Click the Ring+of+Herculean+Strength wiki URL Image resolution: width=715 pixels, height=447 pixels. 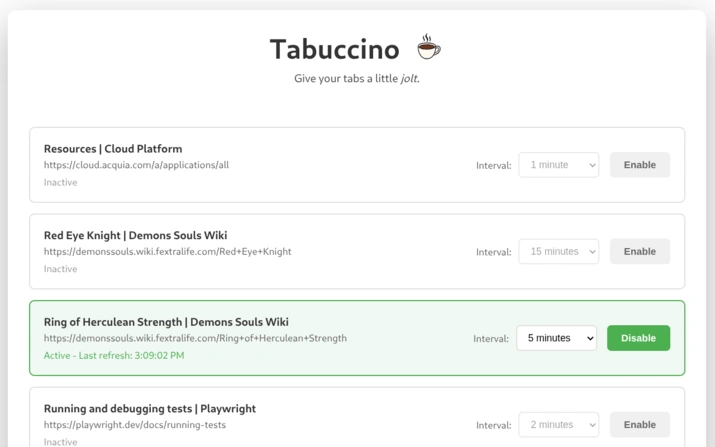[x=195, y=338]
